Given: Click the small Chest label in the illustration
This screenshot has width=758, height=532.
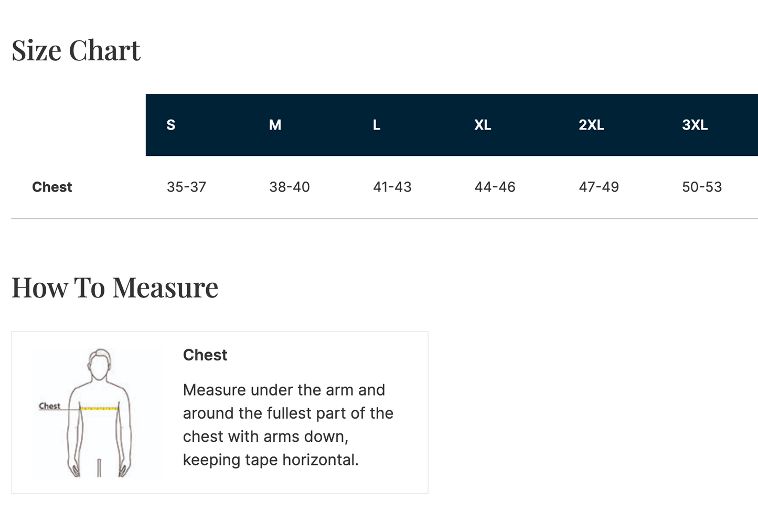Looking at the screenshot, I should [49, 406].
